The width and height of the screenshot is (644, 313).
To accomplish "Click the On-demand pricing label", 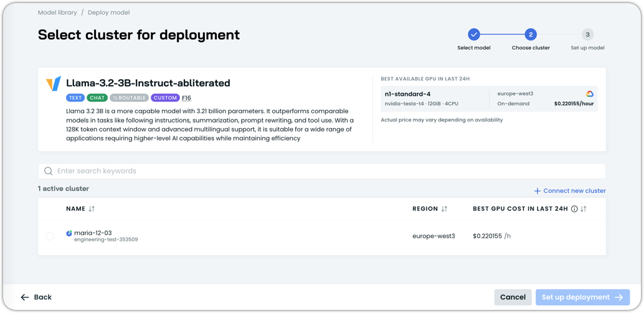I will pos(513,104).
